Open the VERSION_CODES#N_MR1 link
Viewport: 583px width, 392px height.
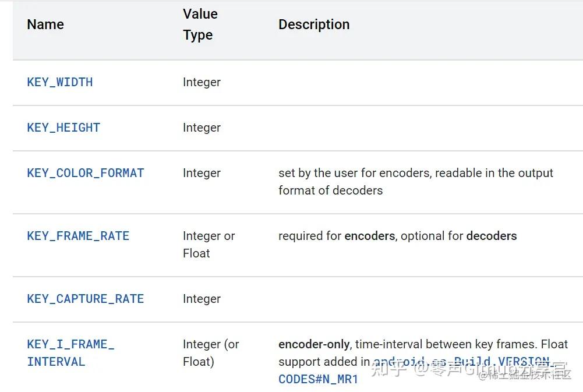318,379
